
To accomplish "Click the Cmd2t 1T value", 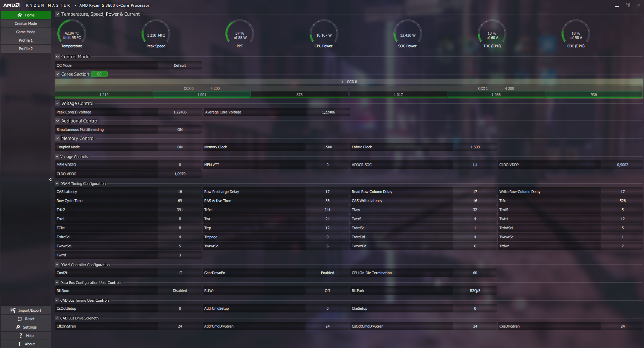I will tap(180, 273).
